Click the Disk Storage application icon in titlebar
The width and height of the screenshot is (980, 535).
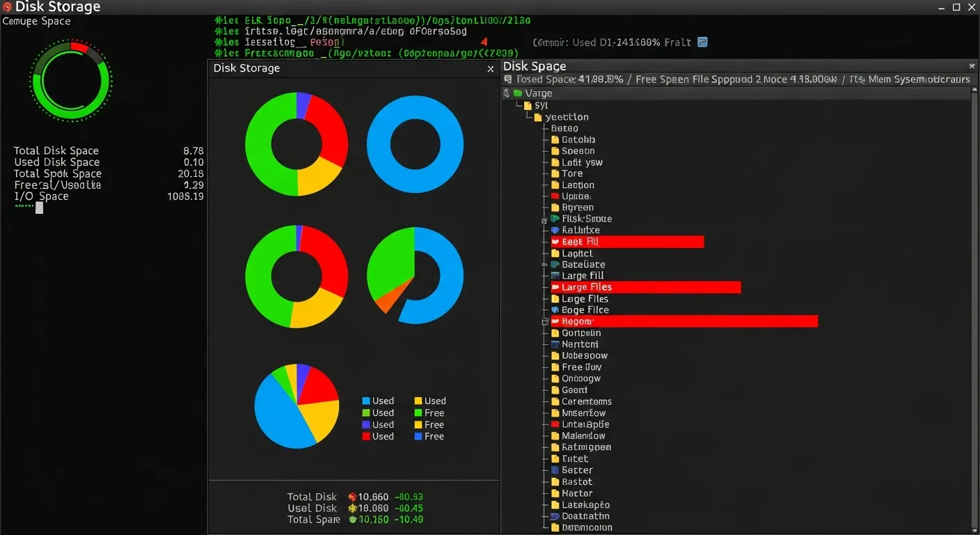tap(7, 7)
